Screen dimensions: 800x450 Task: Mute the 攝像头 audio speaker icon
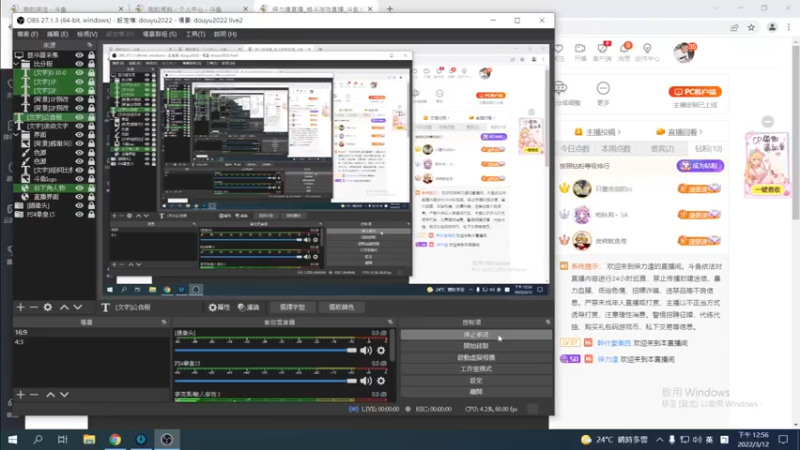[x=366, y=351]
